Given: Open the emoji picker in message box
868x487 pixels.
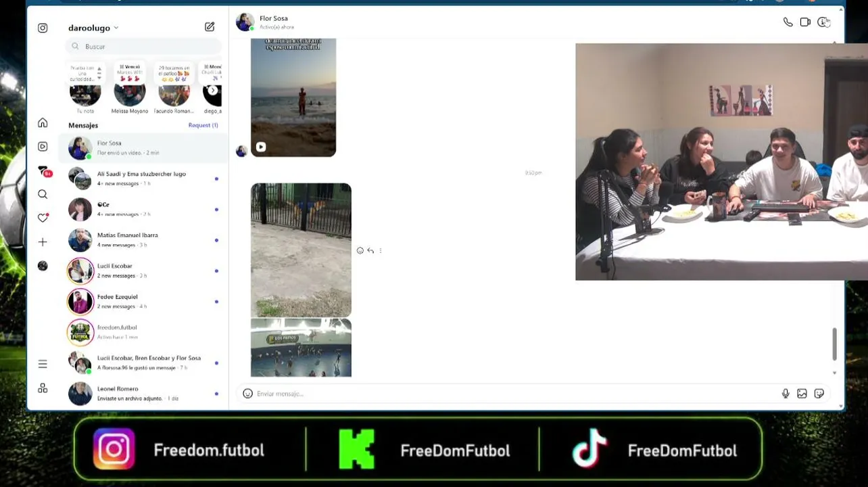Looking at the screenshot, I should click(247, 394).
